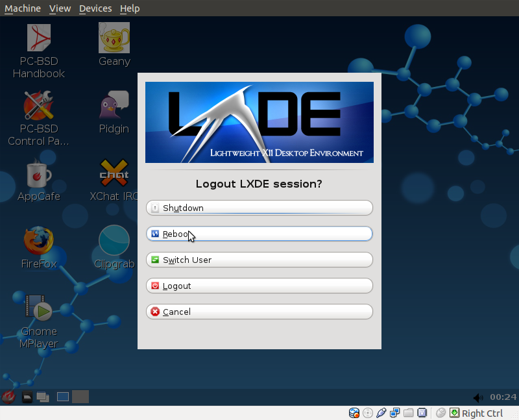Click the Shutdown button
The width and height of the screenshot is (519, 420).
coord(259,208)
